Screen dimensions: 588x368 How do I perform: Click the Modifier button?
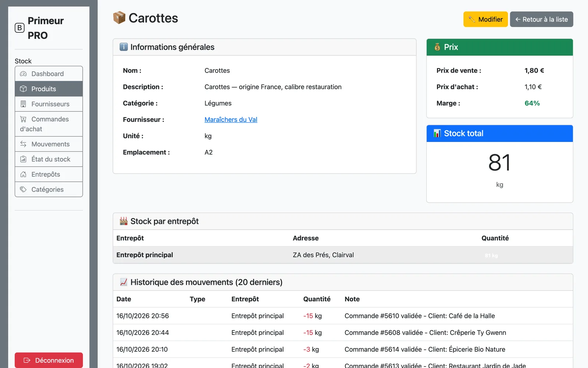[x=485, y=19]
